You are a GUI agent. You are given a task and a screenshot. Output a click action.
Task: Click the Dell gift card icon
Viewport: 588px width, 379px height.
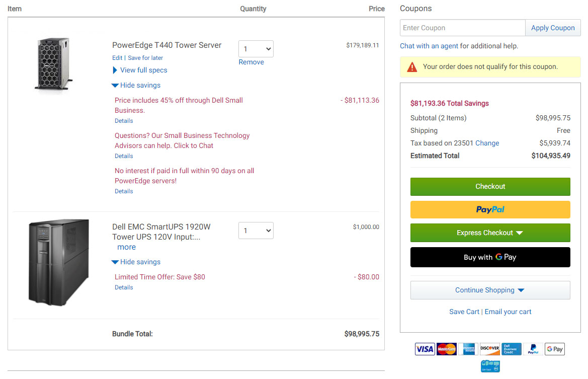(x=490, y=366)
